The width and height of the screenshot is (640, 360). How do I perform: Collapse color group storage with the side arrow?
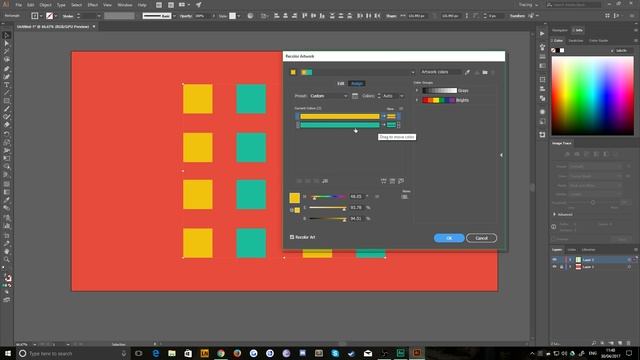tap(501, 155)
